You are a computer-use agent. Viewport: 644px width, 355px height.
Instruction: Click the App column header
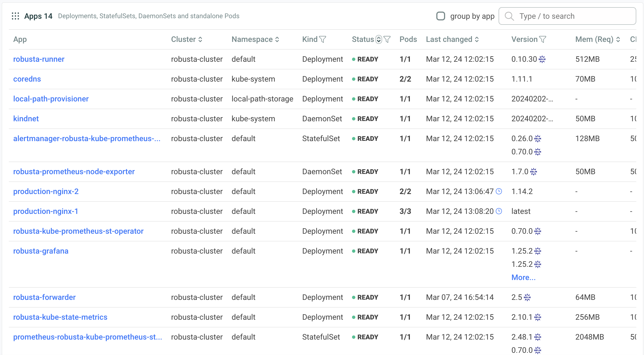[x=20, y=39]
